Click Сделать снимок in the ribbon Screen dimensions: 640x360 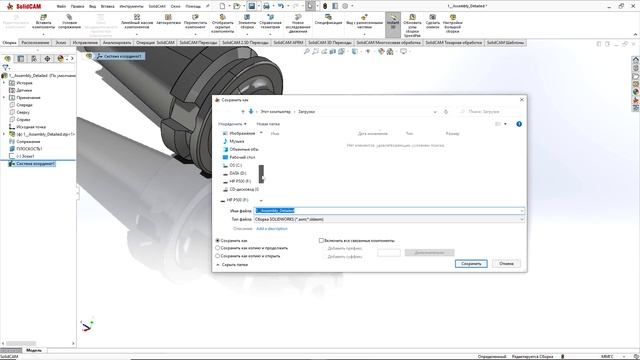click(x=433, y=22)
